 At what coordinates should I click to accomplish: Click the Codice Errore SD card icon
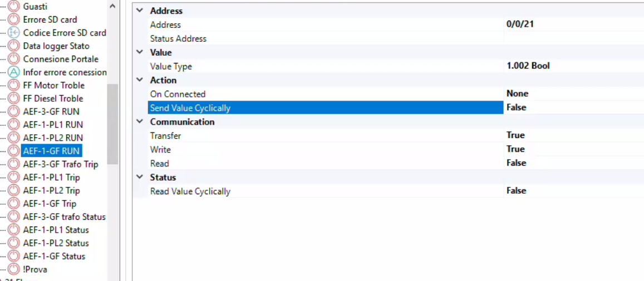point(14,33)
